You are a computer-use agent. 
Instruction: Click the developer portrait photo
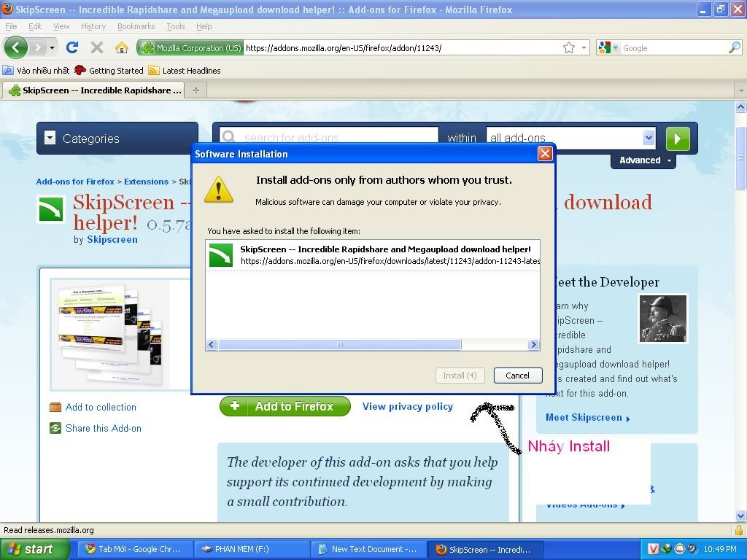(662, 318)
